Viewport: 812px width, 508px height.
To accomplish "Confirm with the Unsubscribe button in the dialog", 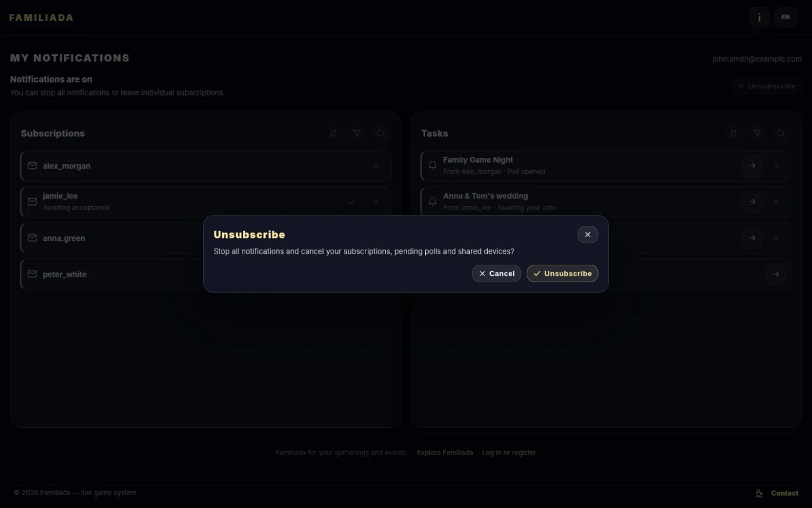I will (x=562, y=273).
